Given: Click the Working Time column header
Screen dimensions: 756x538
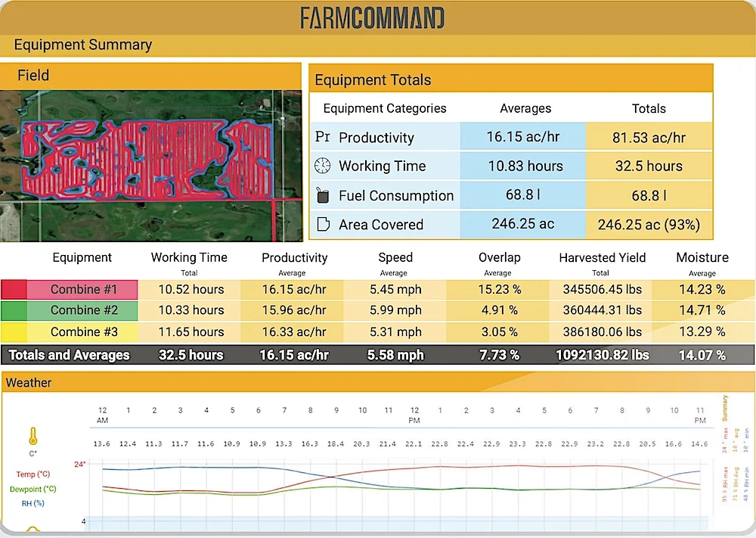Looking at the screenshot, I should click(x=189, y=258).
